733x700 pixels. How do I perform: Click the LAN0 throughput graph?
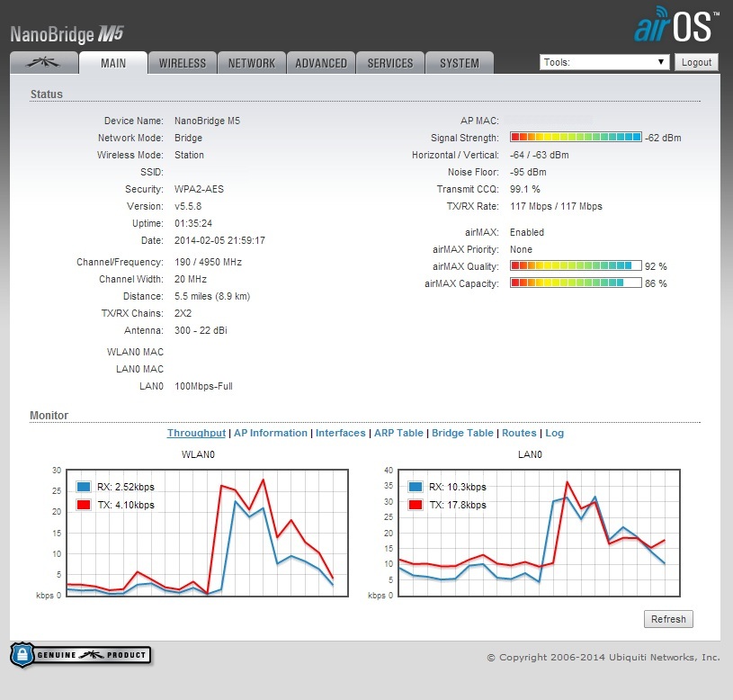click(539, 533)
